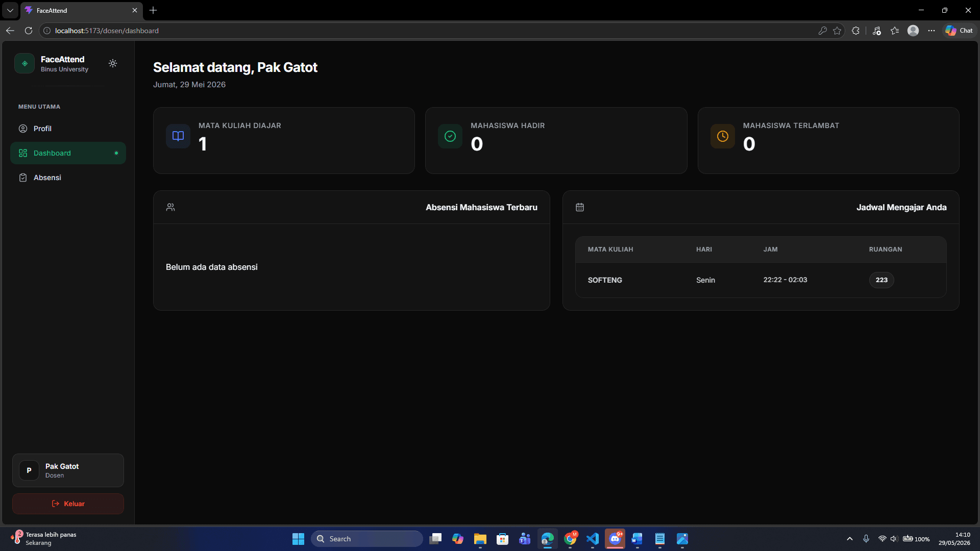Reload the page with the refresh icon
Viewport: 980px width, 551px height.
[x=29, y=31]
